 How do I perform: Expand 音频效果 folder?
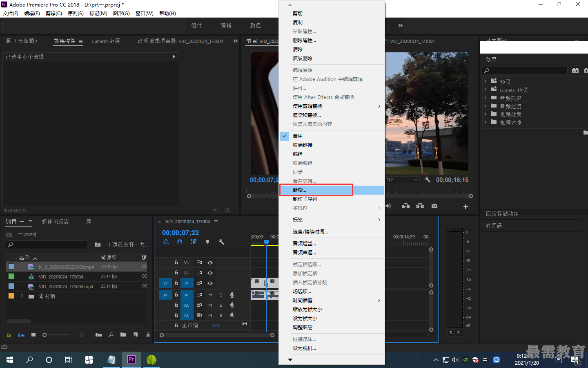click(485, 98)
